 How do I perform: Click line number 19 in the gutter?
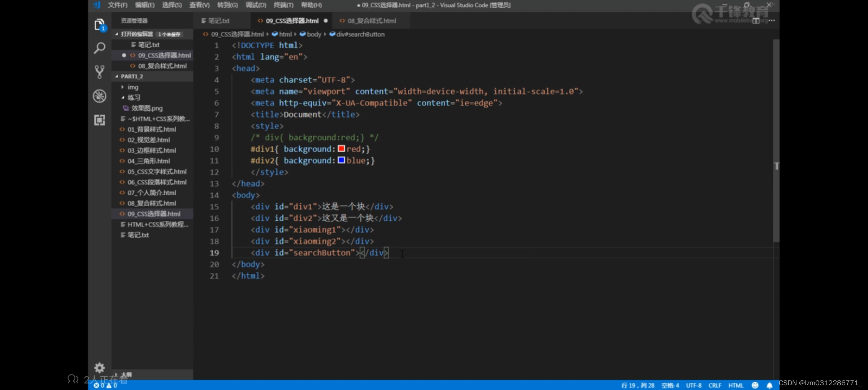click(x=214, y=253)
